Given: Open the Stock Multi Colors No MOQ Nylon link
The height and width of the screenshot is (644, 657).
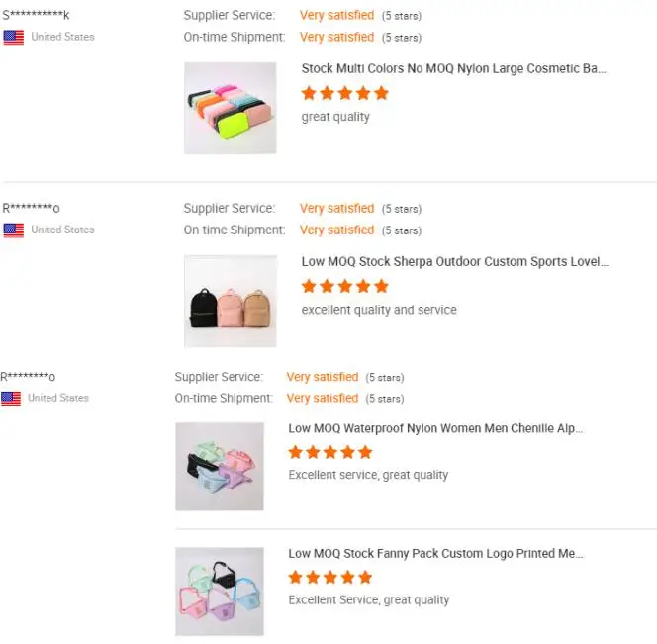Looking at the screenshot, I should pos(453,69).
